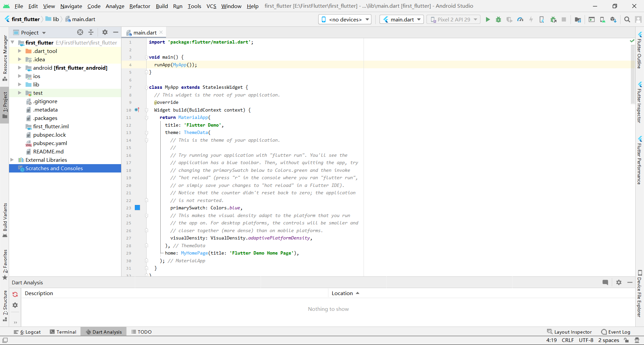Hide the Project panel with minus icon
Viewport: 644px width, 345px height.
[116, 32]
